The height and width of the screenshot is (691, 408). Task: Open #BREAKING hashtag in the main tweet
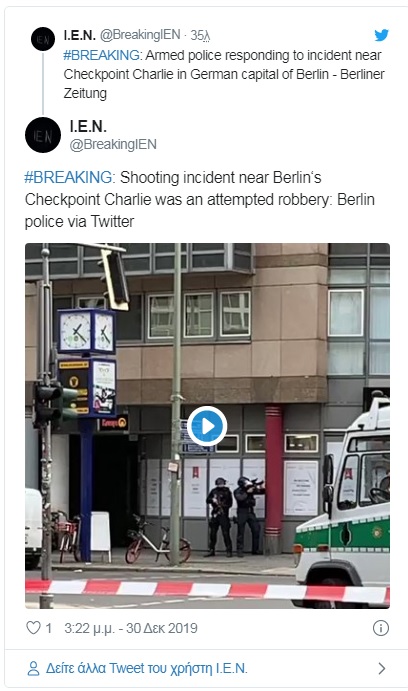69,177
